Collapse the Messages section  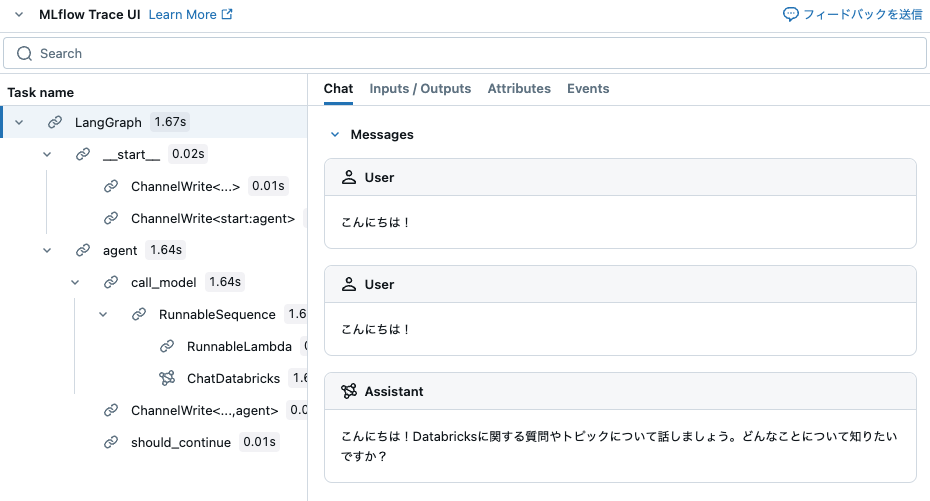coord(335,135)
